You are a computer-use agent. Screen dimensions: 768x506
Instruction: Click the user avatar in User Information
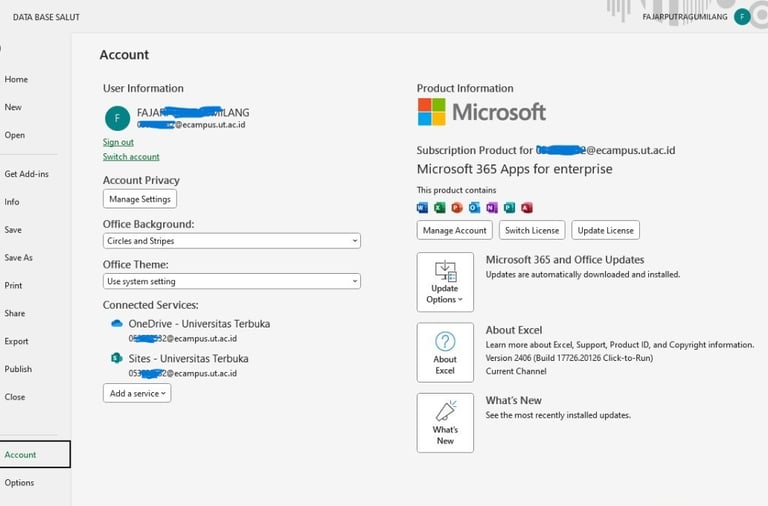tap(118, 118)
